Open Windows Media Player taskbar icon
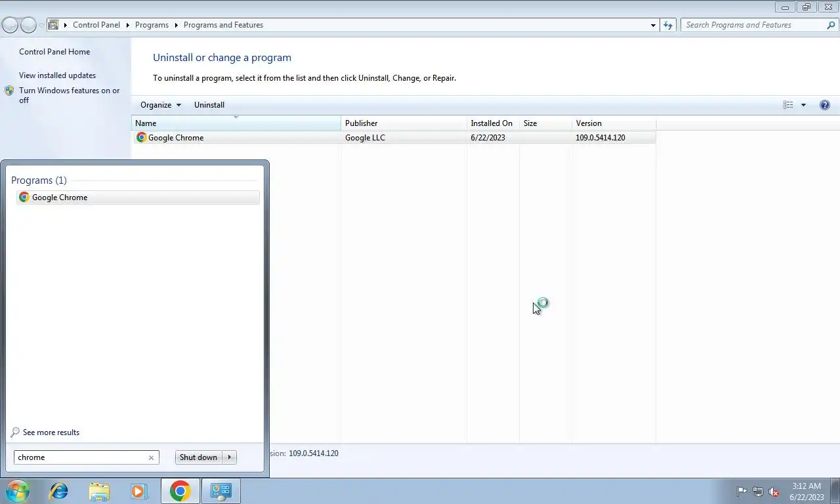This screenshot has width=840, height=504. 138,491
